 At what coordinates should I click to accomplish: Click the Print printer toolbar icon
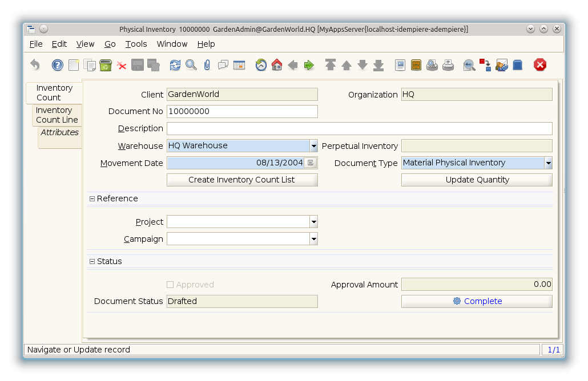coord(448,65)
